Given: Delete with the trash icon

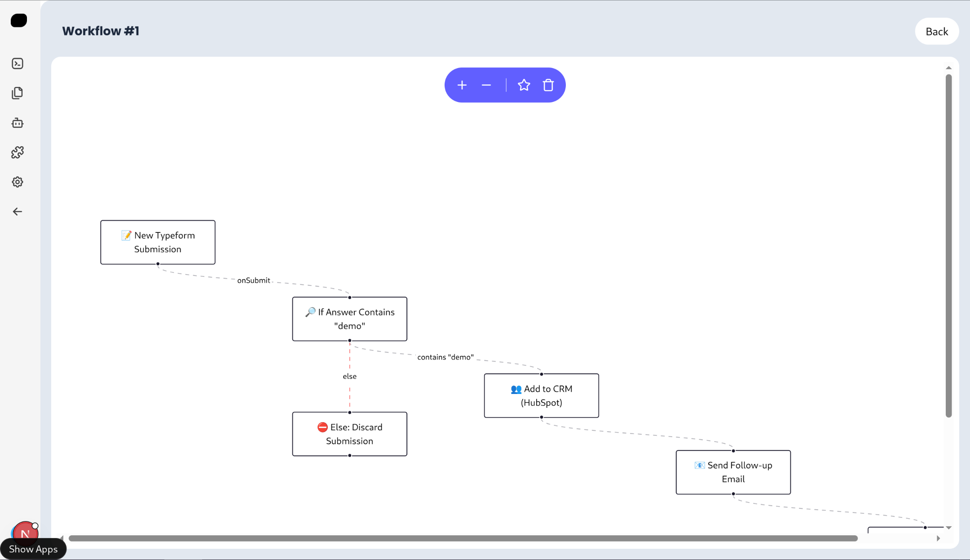Looking at the screenshot, I should [x=548, y=85].
